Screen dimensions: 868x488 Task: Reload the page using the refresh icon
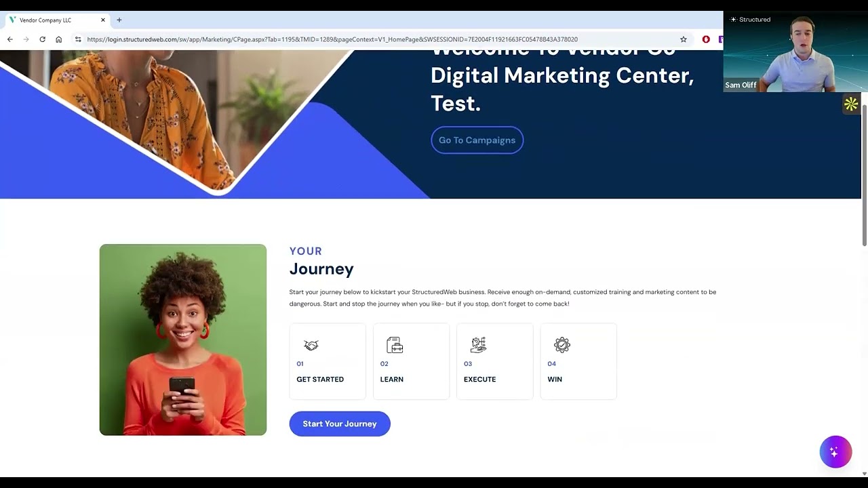(x=42, y=39)
